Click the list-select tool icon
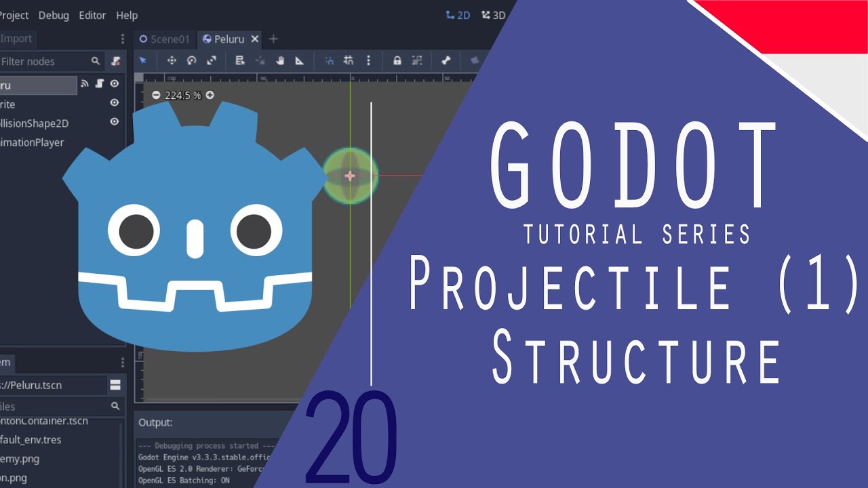The image size is (868, 488). 239,60
